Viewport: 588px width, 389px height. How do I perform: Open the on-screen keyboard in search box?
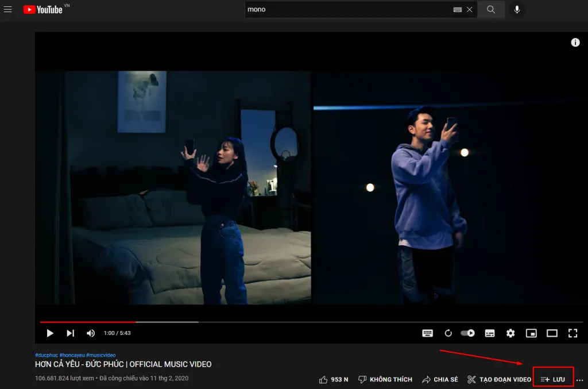458,10
